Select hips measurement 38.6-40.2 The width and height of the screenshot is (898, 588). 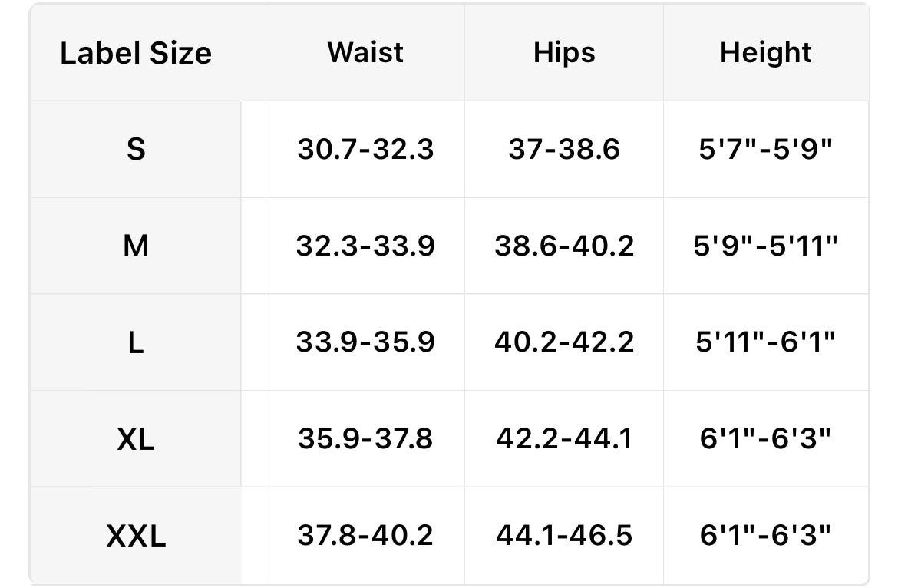[x=564, y=246]
